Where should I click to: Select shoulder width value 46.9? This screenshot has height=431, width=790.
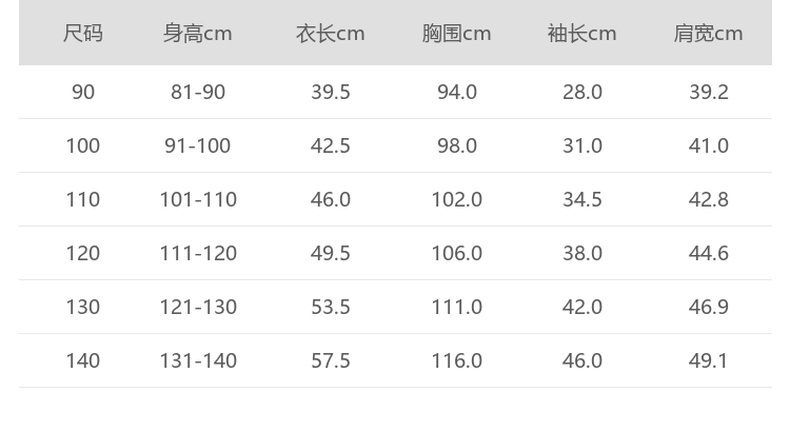coord(708,307)
